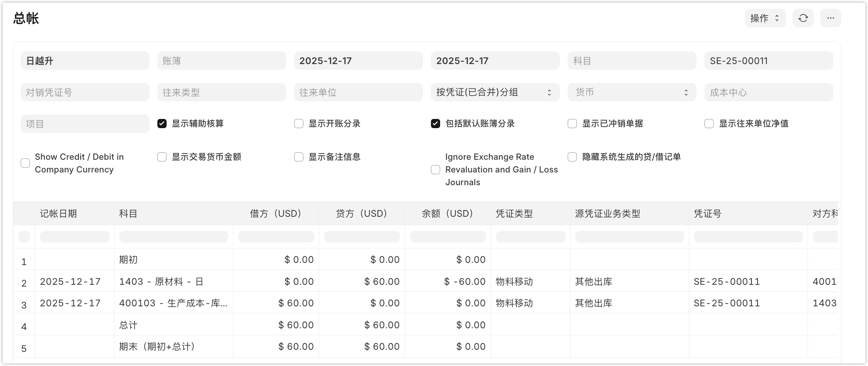Check 显示交易货币金额 box
Viewport: 868px width, 366px height.
coord(162,157)
